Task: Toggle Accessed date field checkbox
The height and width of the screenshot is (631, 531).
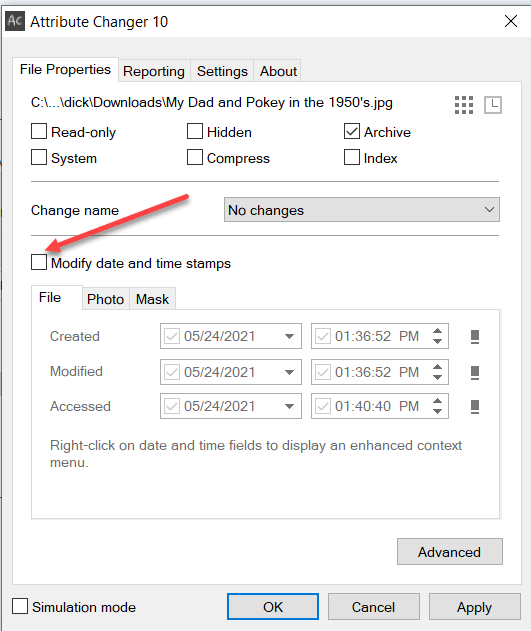Action: click(x=172, y=406)
